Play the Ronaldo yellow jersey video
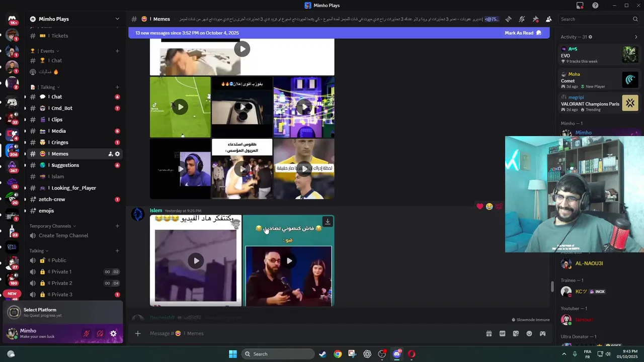The image size is (644, 362). (x=304, y=169)
